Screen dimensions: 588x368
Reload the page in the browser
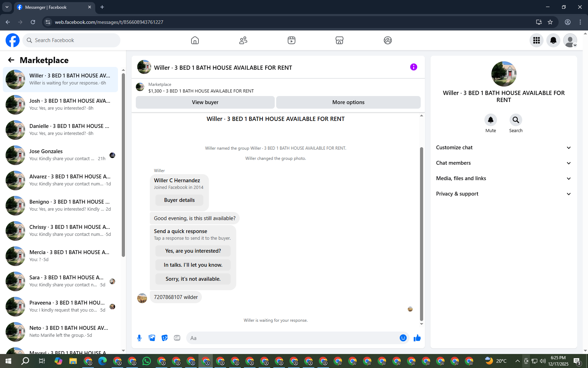click(33, 22)
